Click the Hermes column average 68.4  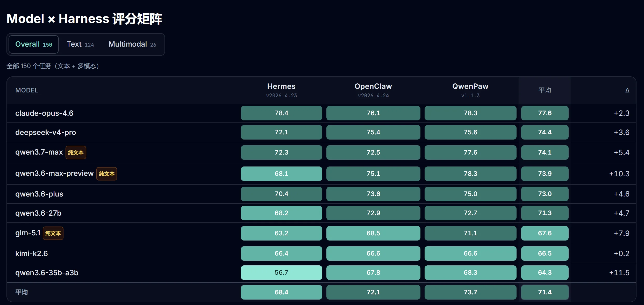(x=282, y=292)
